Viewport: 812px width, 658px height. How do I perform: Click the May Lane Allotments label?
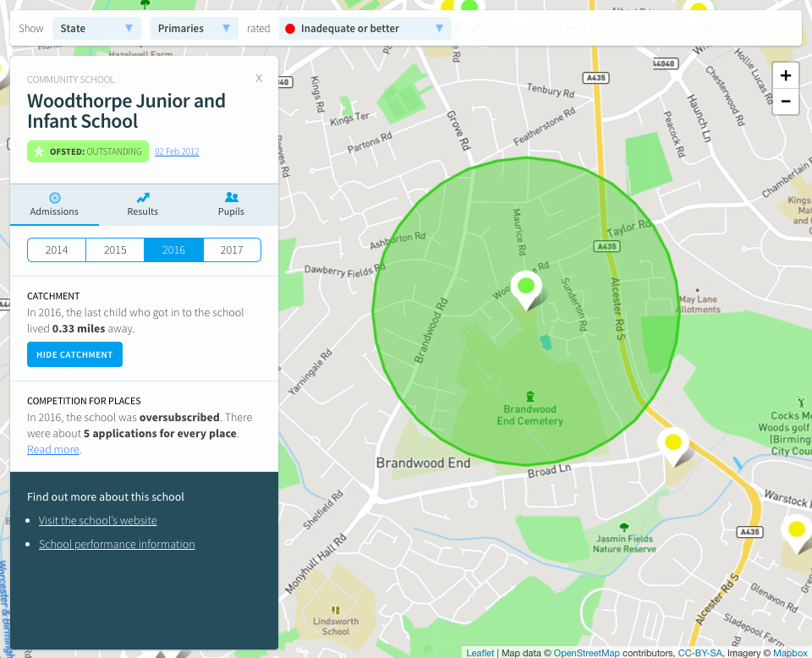pyautogui.click(x=699, y=304)
